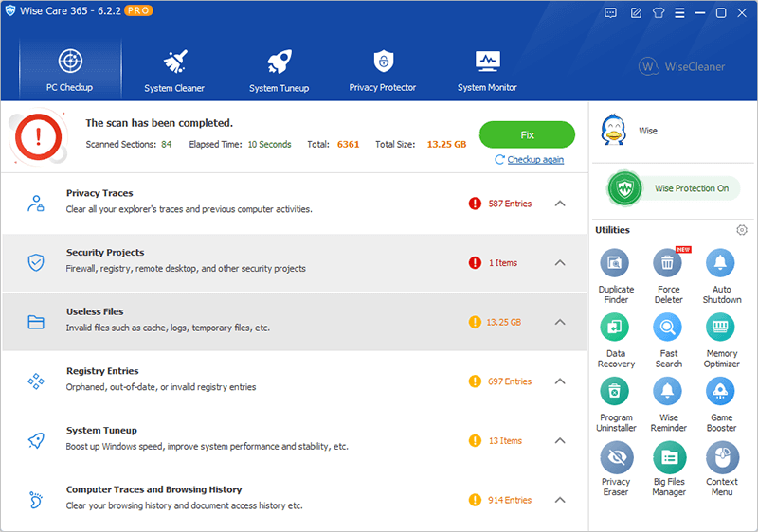Click the Privacy Traces person-lock icon

point(36,204)
